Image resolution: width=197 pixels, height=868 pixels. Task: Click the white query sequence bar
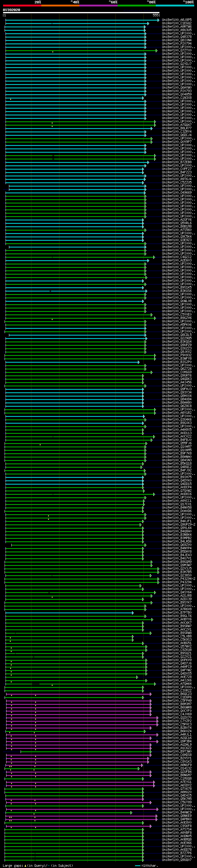(x=81, y=12)
